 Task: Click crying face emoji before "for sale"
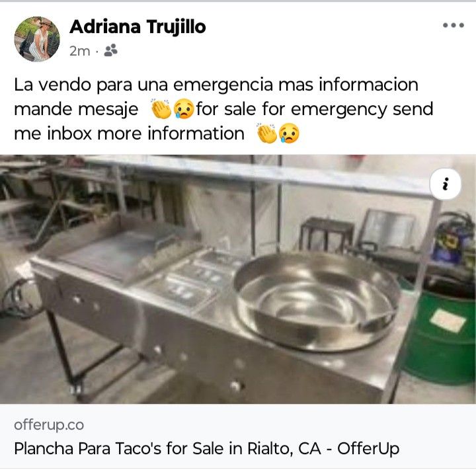click(184, 109)
